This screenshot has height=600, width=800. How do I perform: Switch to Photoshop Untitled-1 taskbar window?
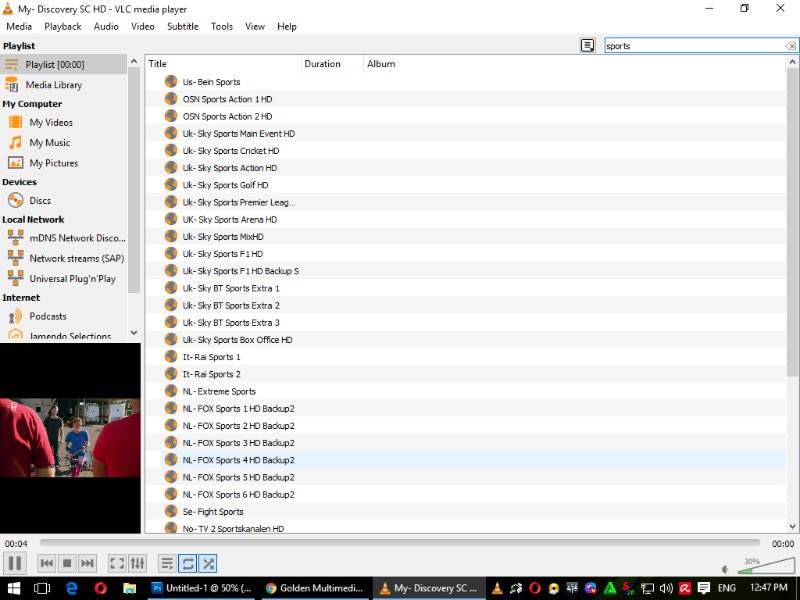202,588
